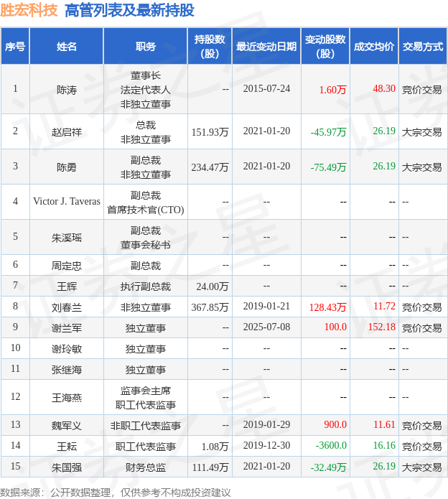This screenshot has width=448, height=499.
Task: Select the name 魏军义
Action: click(67, 426)
